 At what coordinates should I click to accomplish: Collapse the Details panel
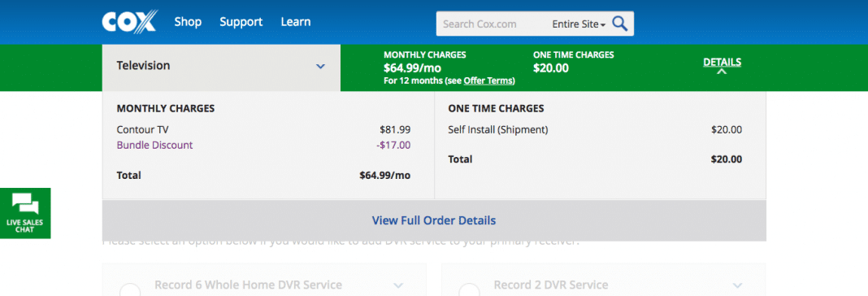722,65
